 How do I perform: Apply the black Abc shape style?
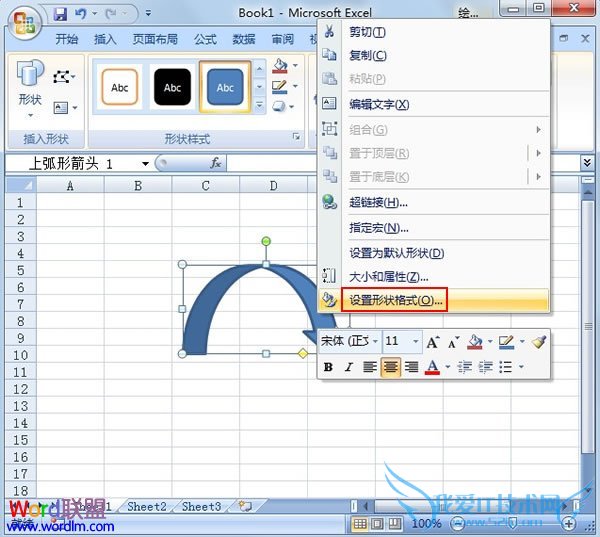click(x=173, y=87)
